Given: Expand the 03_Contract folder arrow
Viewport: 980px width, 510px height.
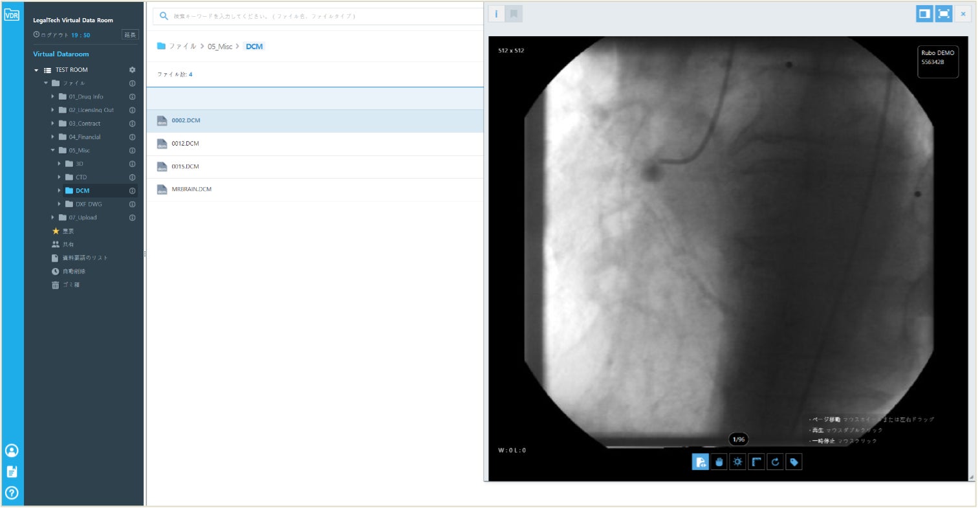Looking at the screenshot, I should point(53,124).
